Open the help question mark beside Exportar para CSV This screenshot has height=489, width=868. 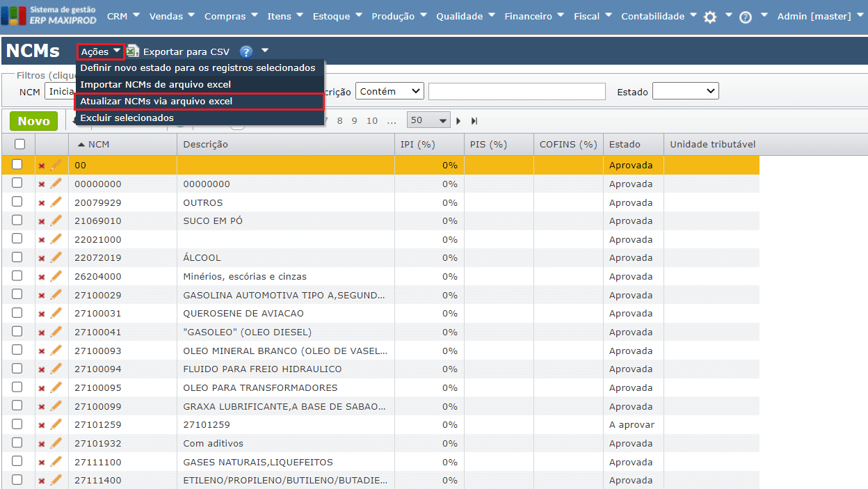[x=246, y=51]
